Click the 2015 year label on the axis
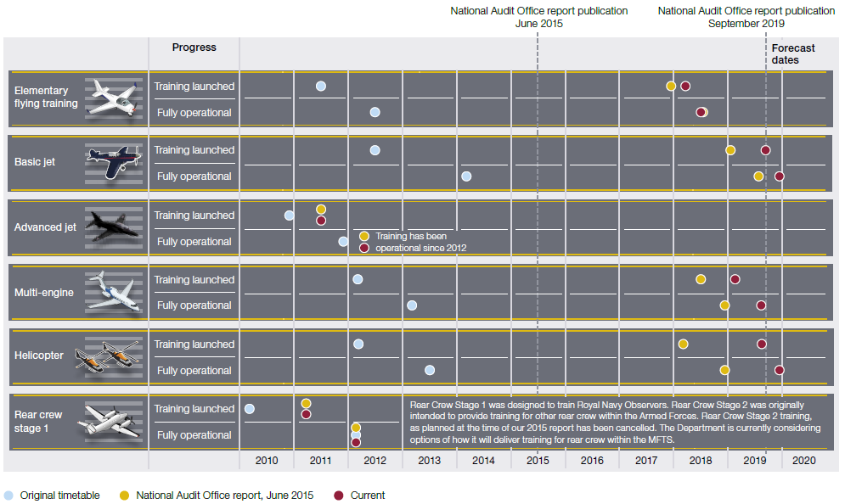The height and width of the screenshot is (504, 845). click(538, 461)
